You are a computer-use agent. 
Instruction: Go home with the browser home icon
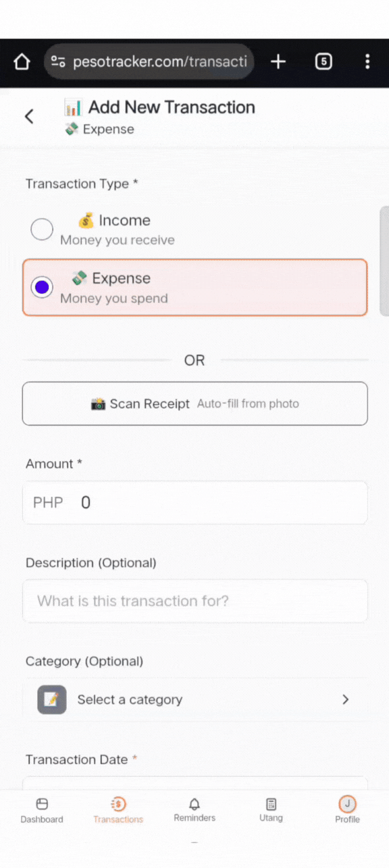click(21, 61)
